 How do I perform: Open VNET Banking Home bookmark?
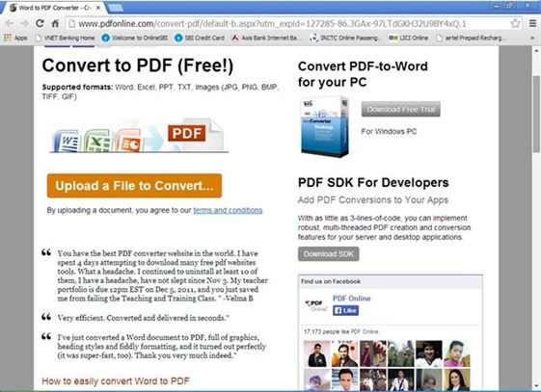66,38
